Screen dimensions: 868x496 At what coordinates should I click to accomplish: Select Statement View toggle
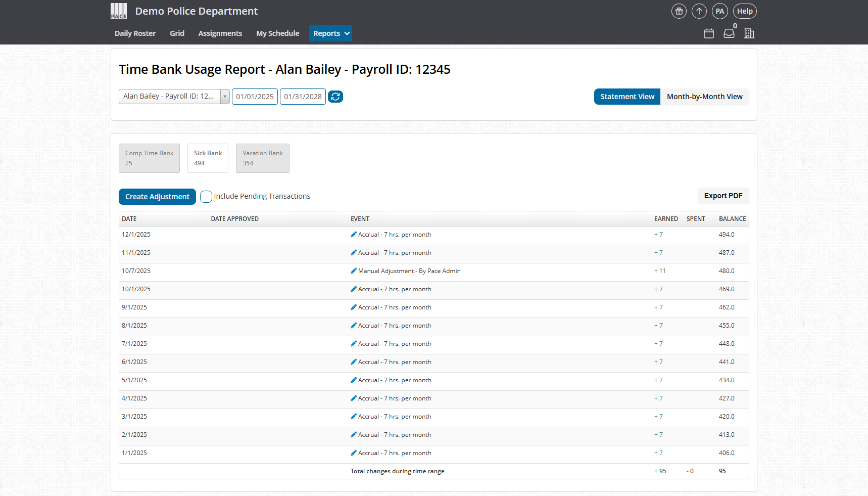[627, 97]
